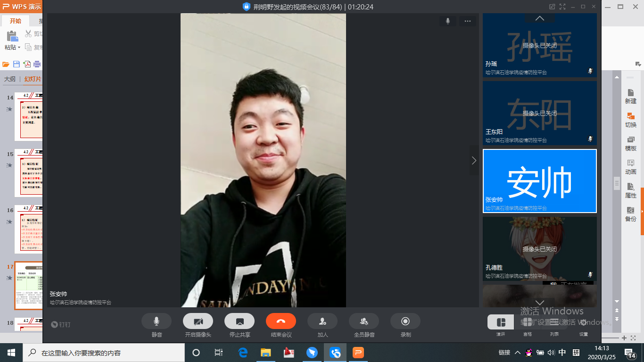Start recording with the 录制 button
The width and height of the screenshot is (644, 362).
tap(405, 321)
